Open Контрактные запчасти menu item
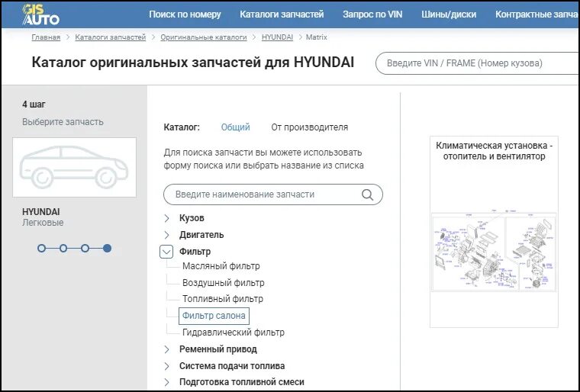The image size is (580, 392). coord(537,14)
